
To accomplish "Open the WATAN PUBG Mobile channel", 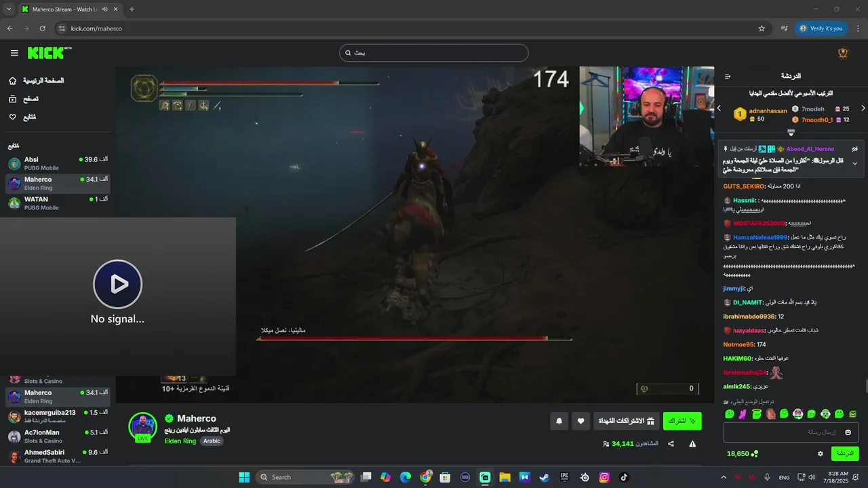I will (x=58, y=203).
